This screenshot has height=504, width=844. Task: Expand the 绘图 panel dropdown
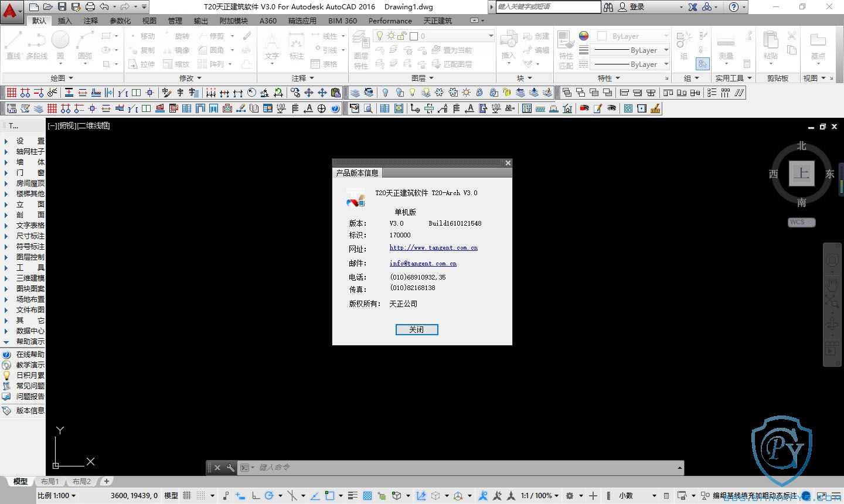62,78
